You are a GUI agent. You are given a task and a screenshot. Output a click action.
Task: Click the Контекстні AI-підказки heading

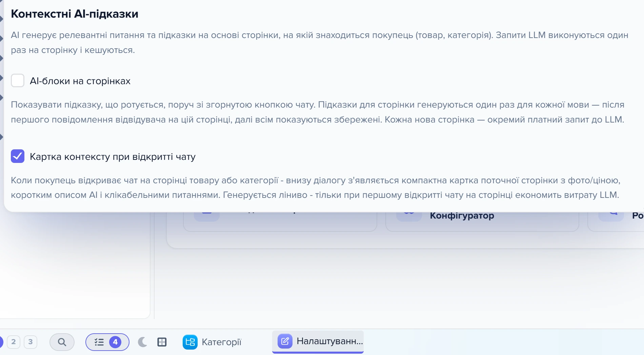(x=75, y=14)
